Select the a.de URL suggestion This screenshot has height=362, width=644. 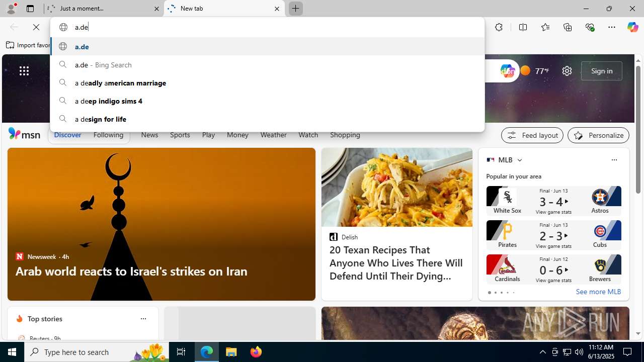[267, 46]
